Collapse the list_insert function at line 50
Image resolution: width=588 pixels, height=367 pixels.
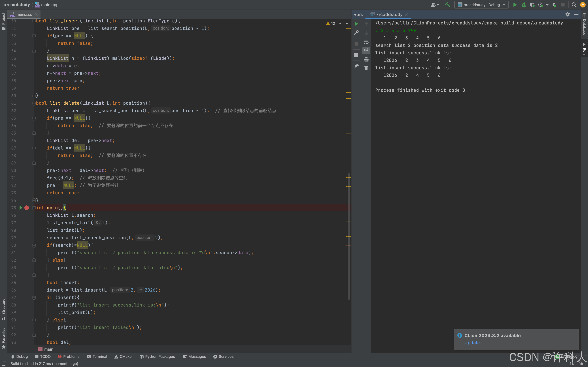34,21
